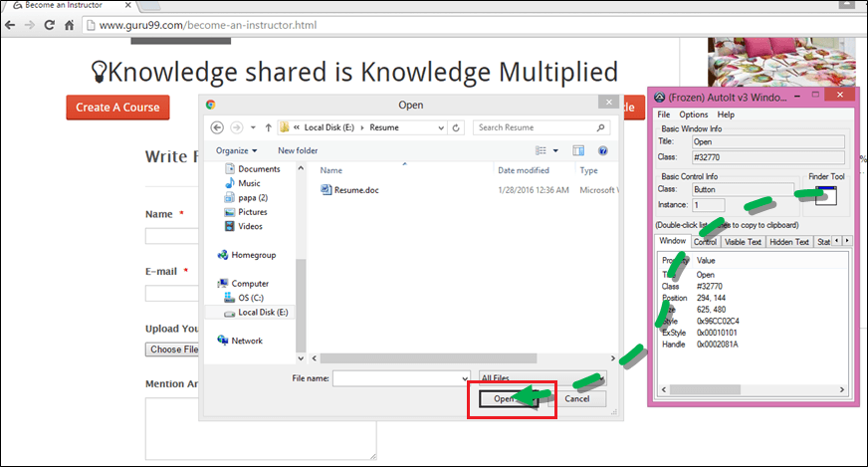This screenshot has width=868, height=467.
Task: Select the Resume.doc file
Action: tap(355, 189)
